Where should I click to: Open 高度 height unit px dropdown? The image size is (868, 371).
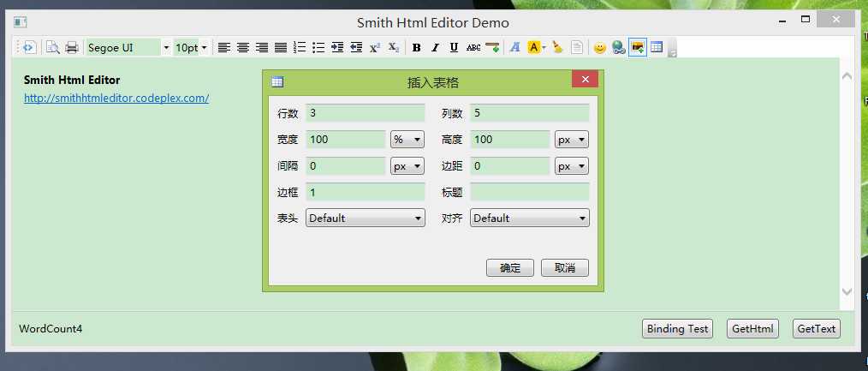click(572, 140)
